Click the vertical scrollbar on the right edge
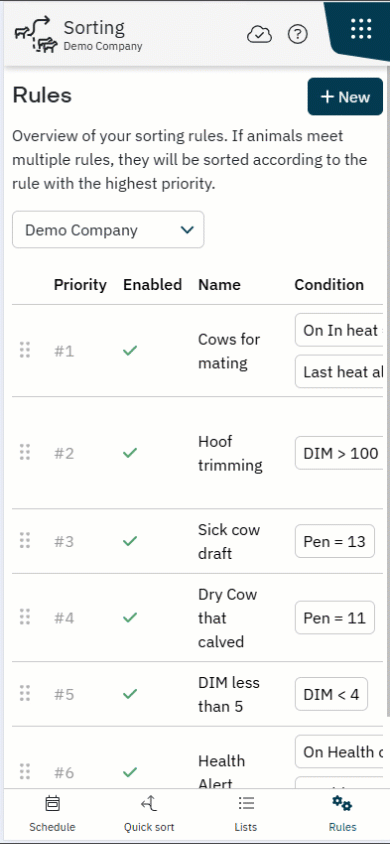 pyautogui.click(x=387, y=393)
